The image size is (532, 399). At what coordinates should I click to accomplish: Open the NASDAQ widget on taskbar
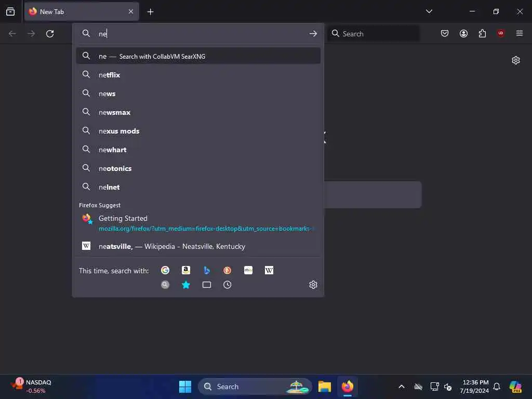click(x=32, y=387)
